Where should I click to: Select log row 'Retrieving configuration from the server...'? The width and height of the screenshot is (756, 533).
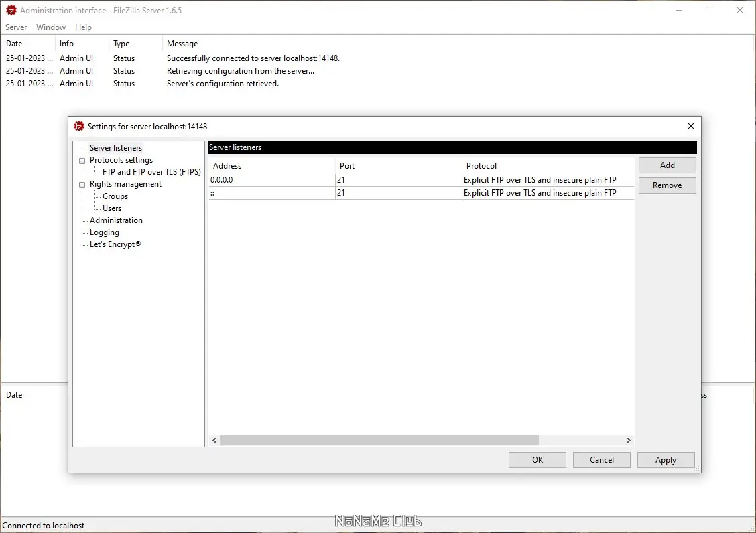pos(377,71)
